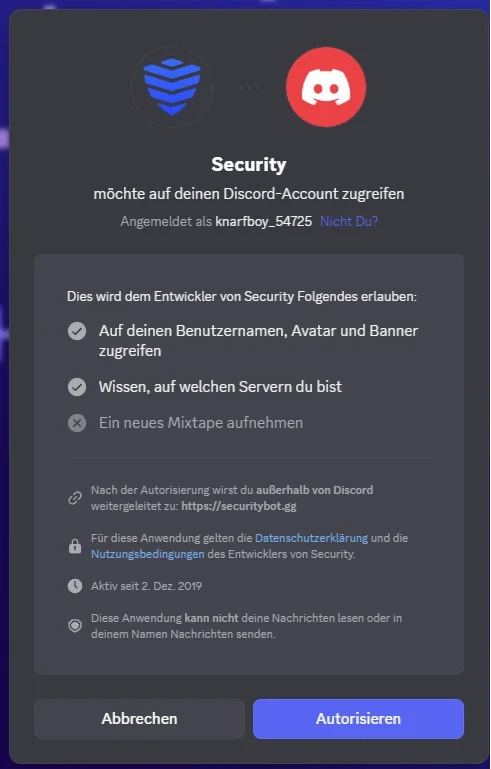Click the Aktiv seit 2. Dez. 2019 text
This screenshot has height=769, width=491.
(x=146, y=586)
